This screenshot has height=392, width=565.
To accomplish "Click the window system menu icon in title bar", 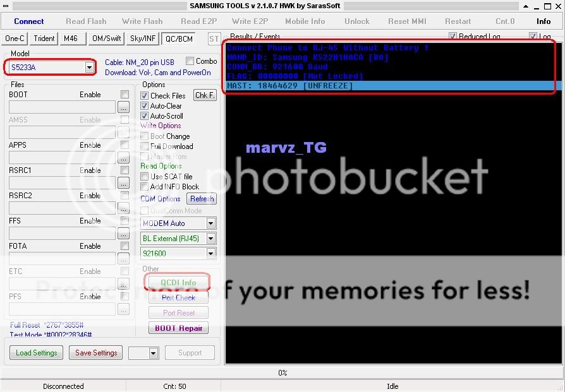I will (6, 6).
